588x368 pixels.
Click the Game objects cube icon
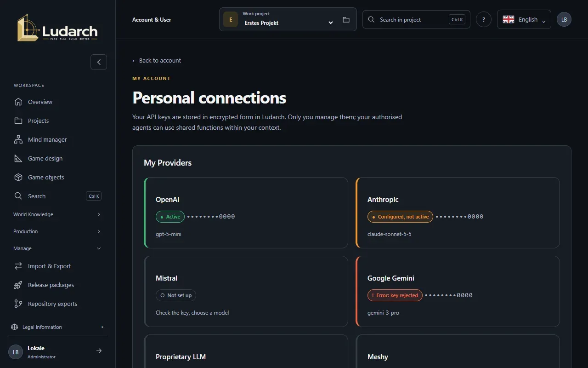tap(18, 177)
